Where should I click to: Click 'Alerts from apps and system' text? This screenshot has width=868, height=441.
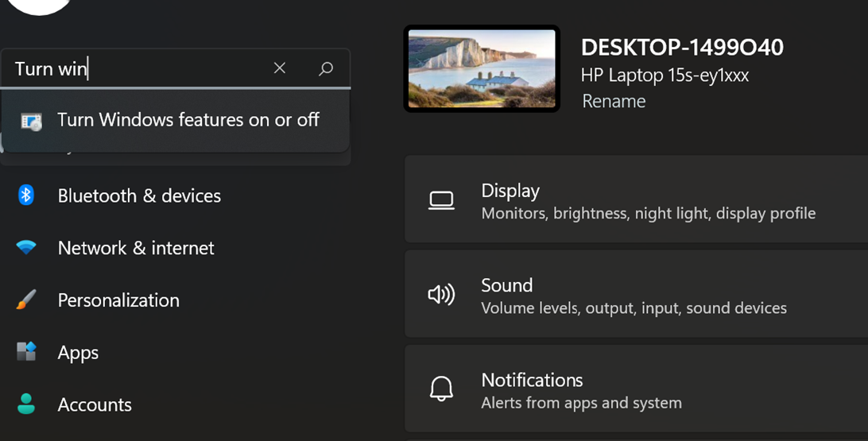tap(581, 403)
